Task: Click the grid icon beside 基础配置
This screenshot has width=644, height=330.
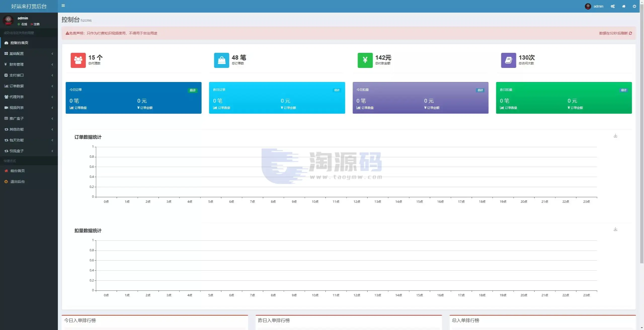Action: click(x=6, y=54)
